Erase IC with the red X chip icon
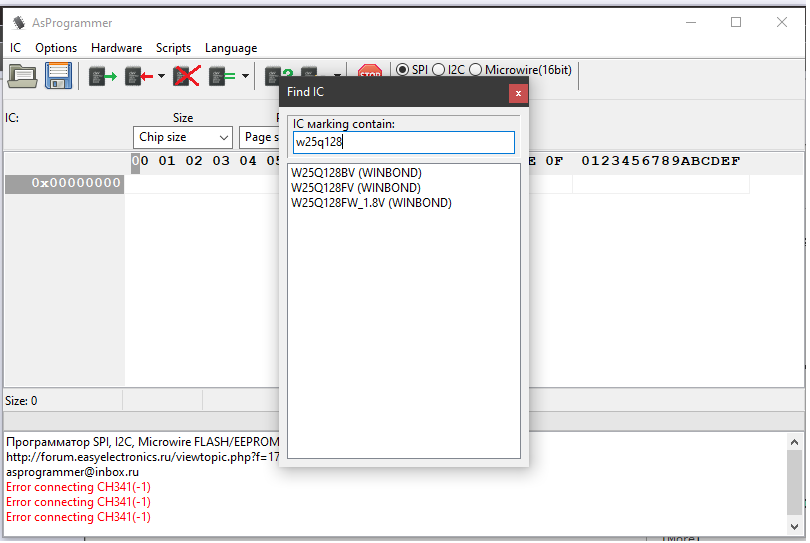Image resolution: width=810 pixels, height=543 pixels. (186, 76)
